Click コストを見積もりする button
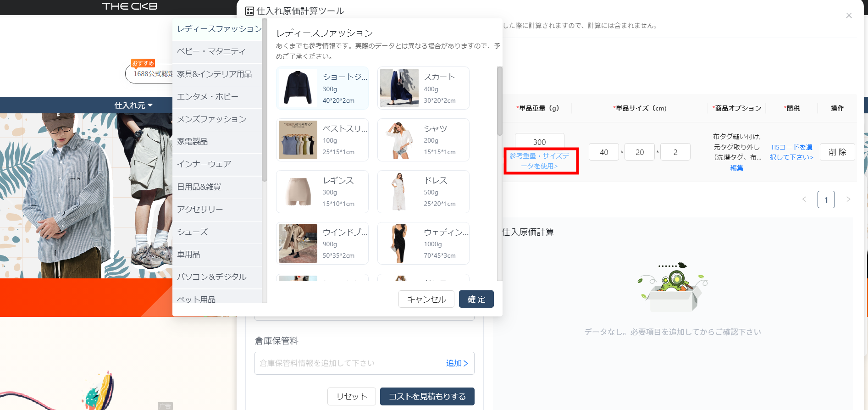The height and width of the screenshot is (410, 868). pos(427,396)
